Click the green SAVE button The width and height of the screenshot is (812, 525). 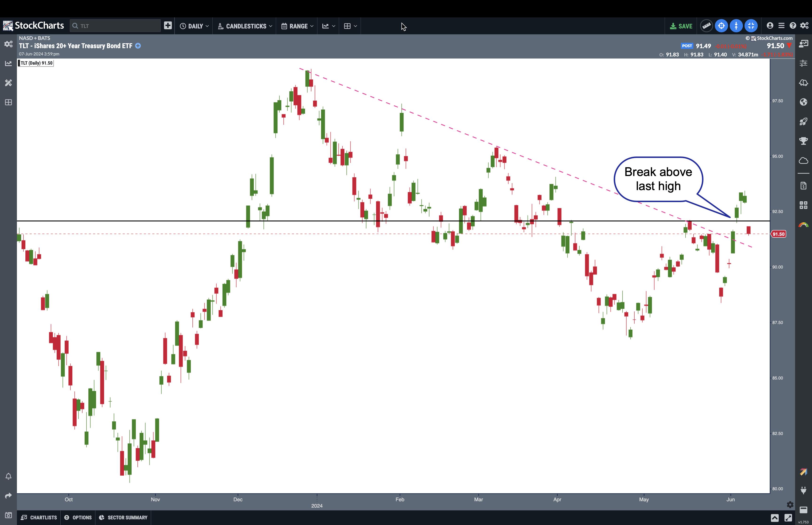pos(681,26)
